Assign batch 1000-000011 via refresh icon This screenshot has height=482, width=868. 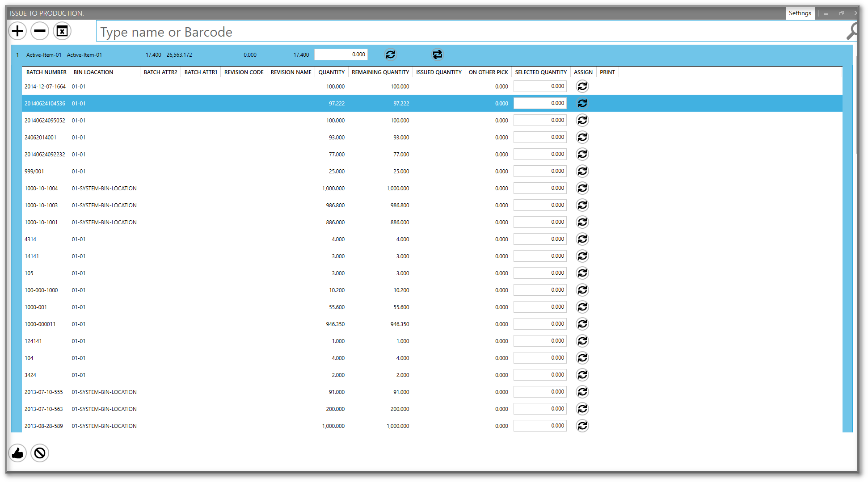582,324
